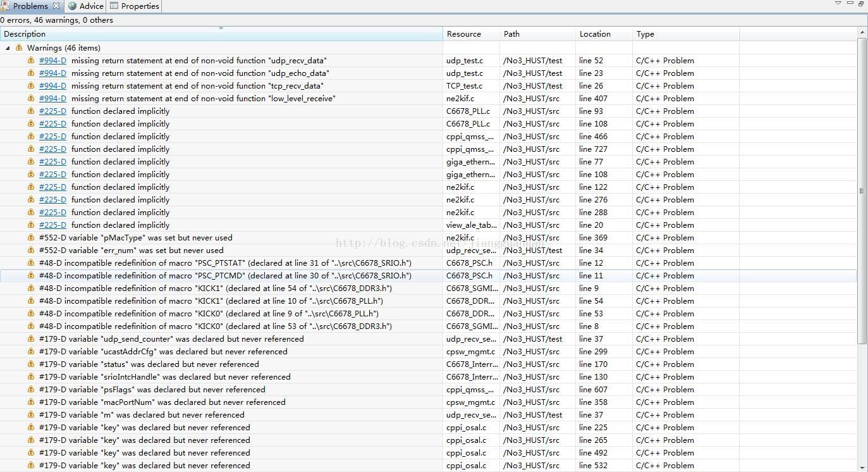Open the Properties tab
The image size is (868, 472).
click(x=135, y=6)
